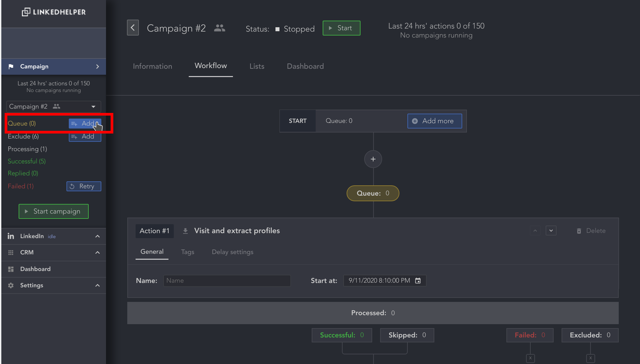Image resolution: width=640 pixels, height=364 pixels.
Task: Click the download icon next to Visit and extract profiles
Action: pos(185,231)
